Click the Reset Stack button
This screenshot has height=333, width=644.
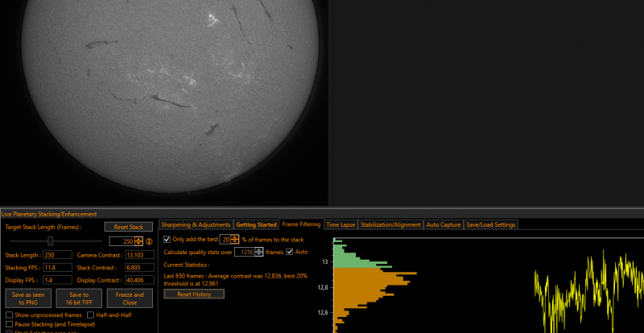pyautogui.click(x=129, y=227)
